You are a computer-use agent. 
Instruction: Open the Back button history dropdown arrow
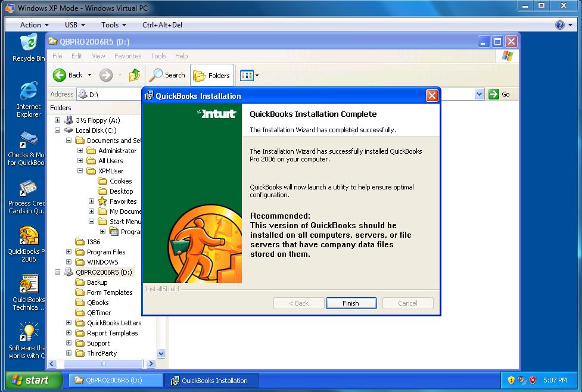click(x=89, y=75)
